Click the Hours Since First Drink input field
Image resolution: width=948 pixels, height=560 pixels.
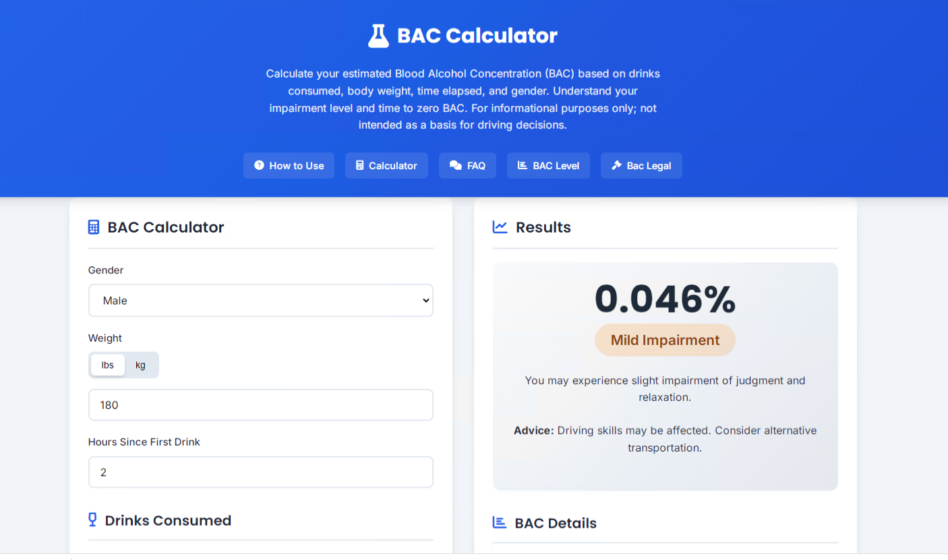pyautogui.click(x=261, y=472)
